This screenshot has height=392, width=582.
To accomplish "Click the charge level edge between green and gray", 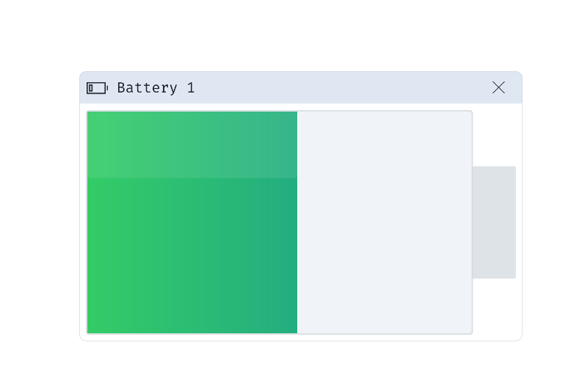I will click(x=297, y=222).
